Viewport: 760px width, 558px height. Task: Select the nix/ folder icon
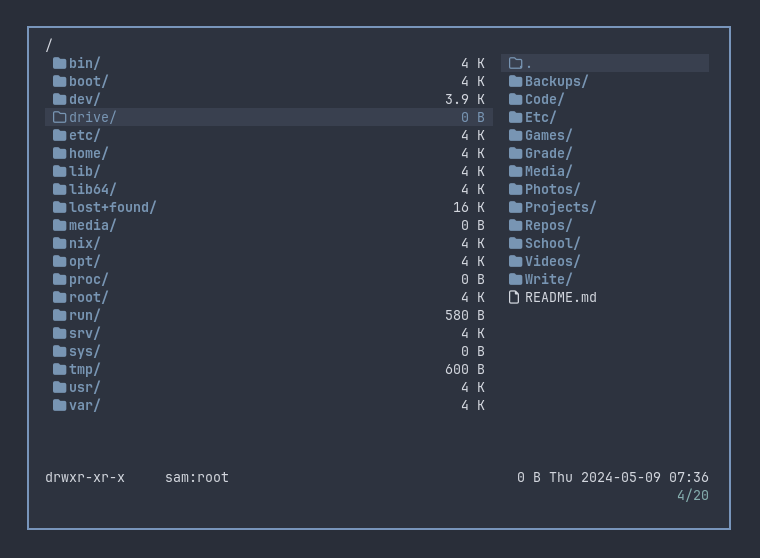(x=59, y=243)
